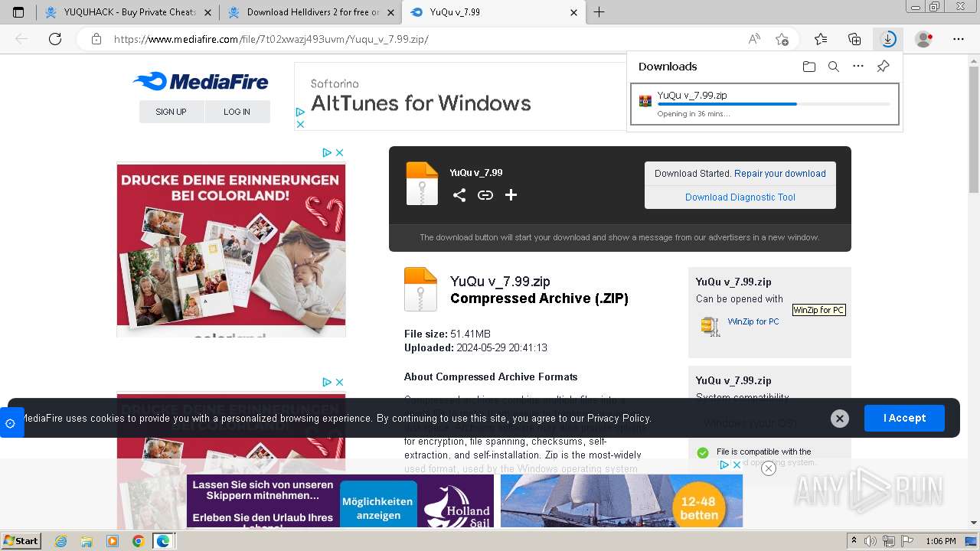This screenshot has height=551, width=980.
Task: Open YuQu v_7.99.zip download entry
Action: pos(765,103)
